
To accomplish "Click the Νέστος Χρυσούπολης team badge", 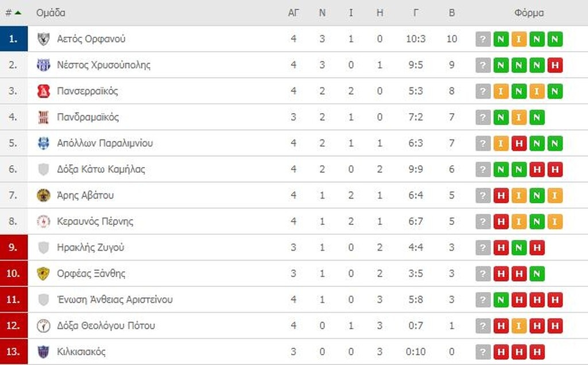I will tap(42, 64).
